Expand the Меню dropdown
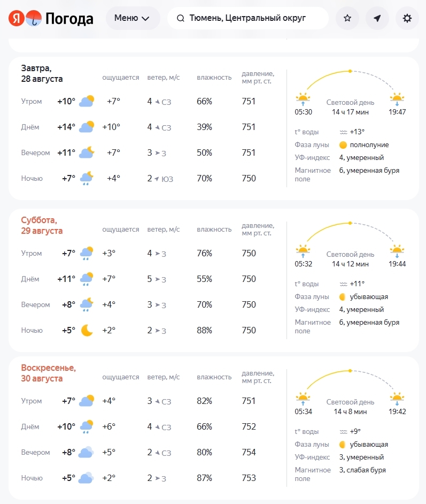The height and width of the screenshot is (504, 426). tap(133, 18)
